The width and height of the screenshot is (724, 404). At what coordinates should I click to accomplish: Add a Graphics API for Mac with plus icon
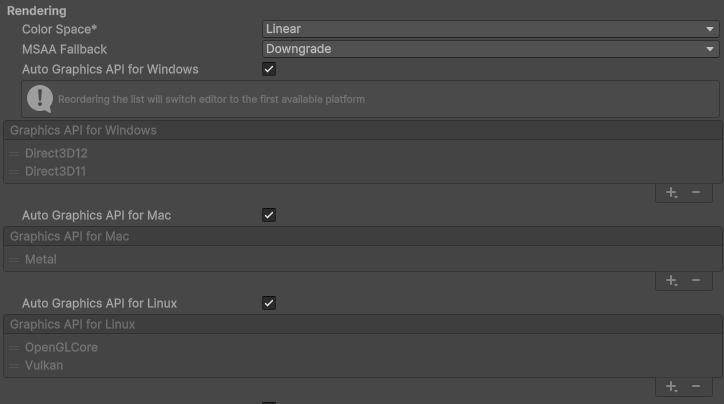coord(671,280)
